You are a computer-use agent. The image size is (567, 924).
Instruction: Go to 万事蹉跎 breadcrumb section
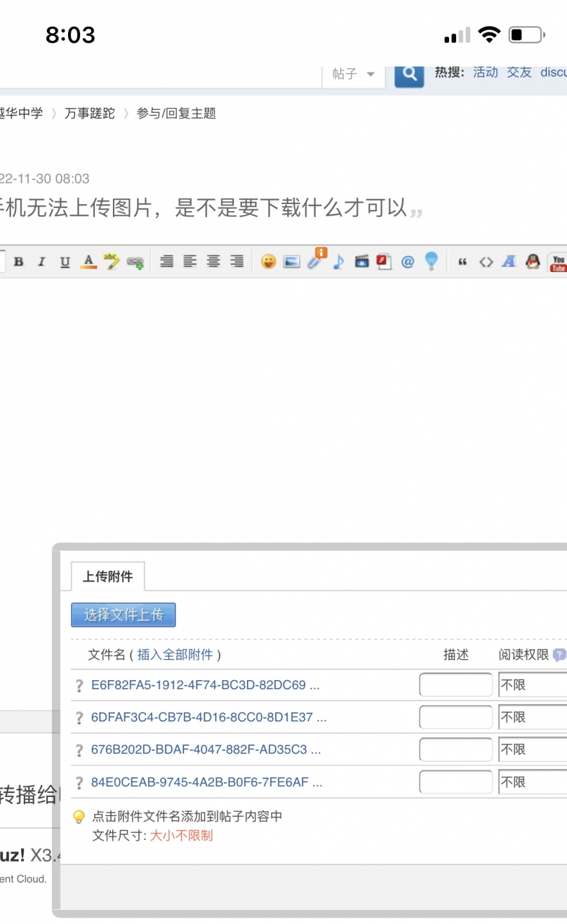[x=89, y=114]
